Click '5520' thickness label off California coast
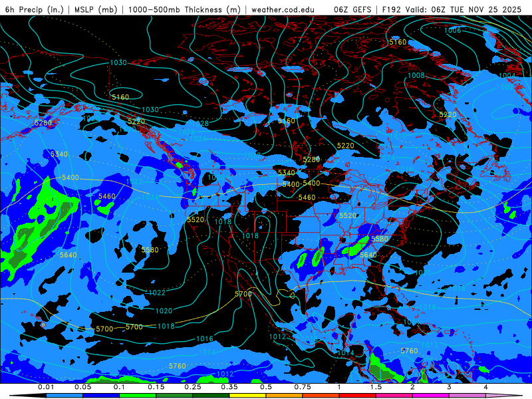532x399 pixels. (x=196, y=220)
